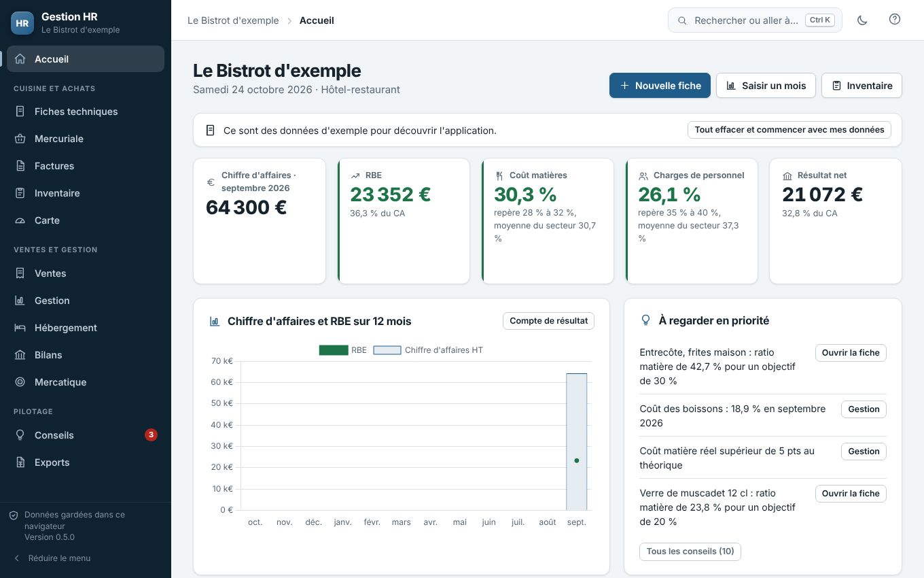
Task: Click the Le Bistrot d'exemple breadcrumb link
Action: point(233,20)
